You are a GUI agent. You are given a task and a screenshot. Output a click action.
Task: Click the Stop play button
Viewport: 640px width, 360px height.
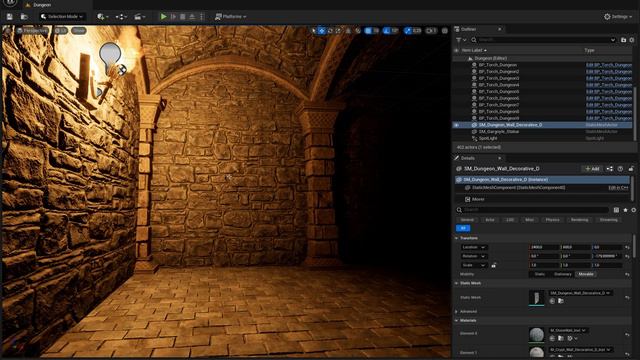click(182, 17)
